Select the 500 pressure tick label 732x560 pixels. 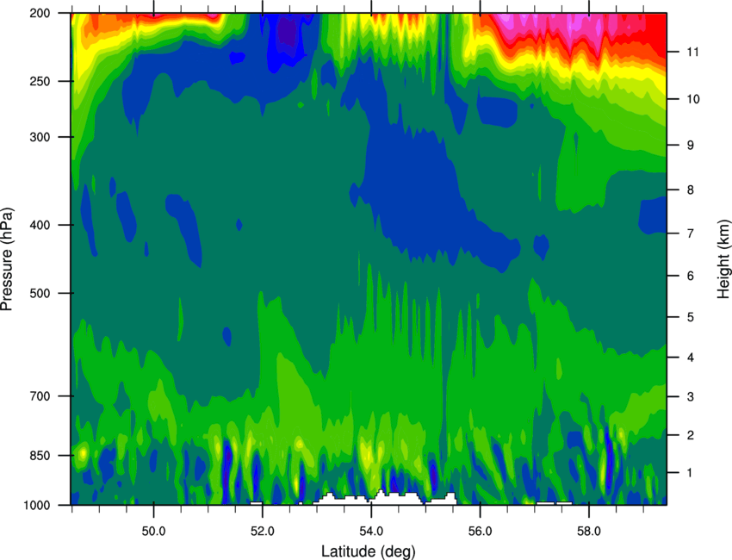tap(40, 293)
